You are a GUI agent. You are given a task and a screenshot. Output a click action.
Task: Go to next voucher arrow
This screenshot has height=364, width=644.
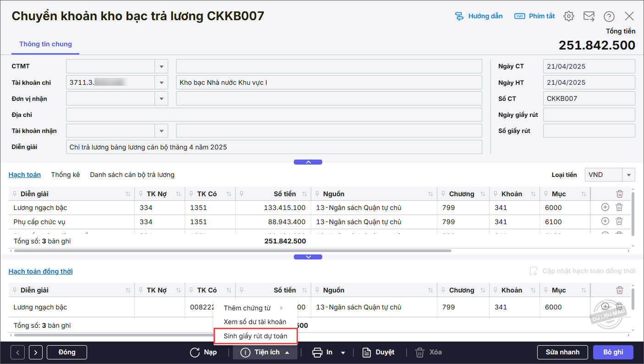pos(36,352)
